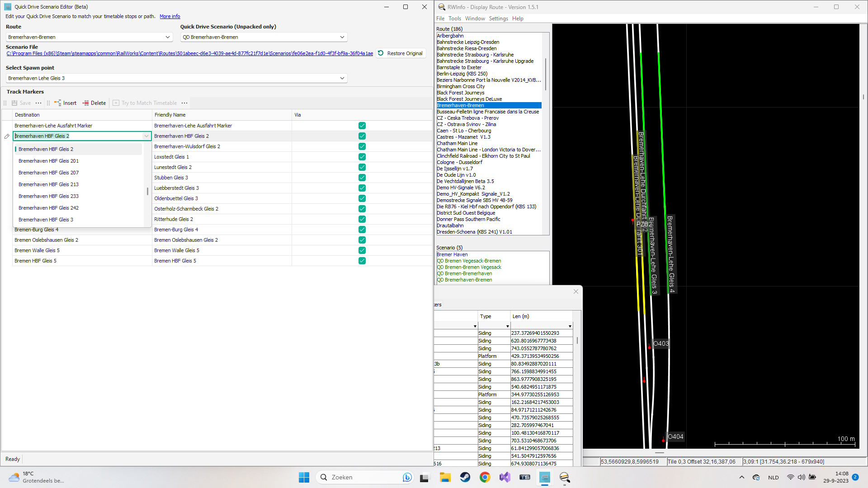Open Google Chrome from the taskbar
The image size is (868, 488).
tap(485, 477)
